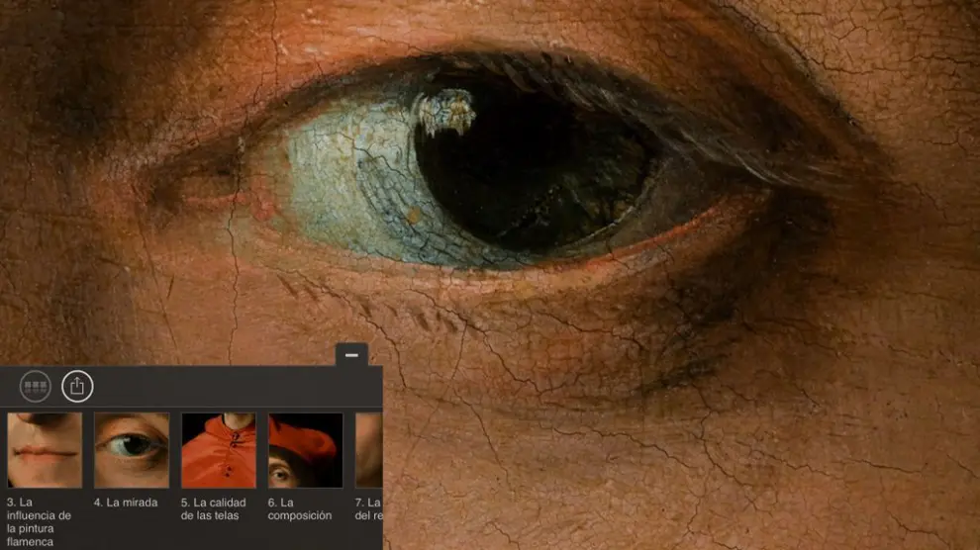This screenshot has width=980, height=550.
Task: Select the eye thumbnail for La mirada
Action: point(131,450)
